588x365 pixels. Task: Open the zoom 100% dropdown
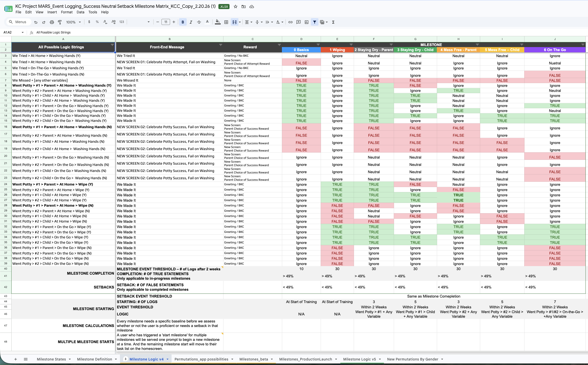tap(73, 22)
